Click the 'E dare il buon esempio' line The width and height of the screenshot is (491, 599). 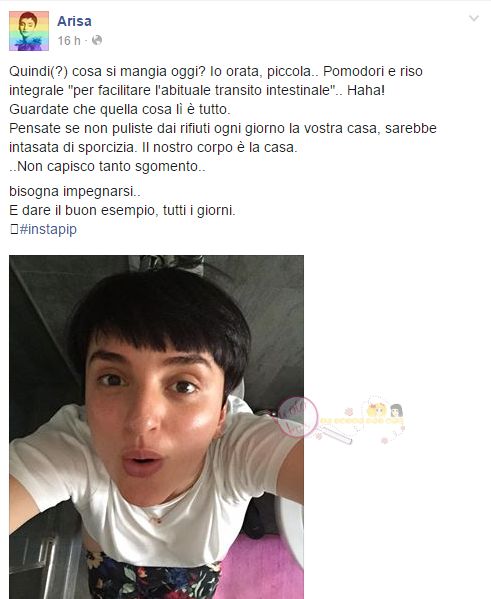pyautogui.click(x=122, y=210)
